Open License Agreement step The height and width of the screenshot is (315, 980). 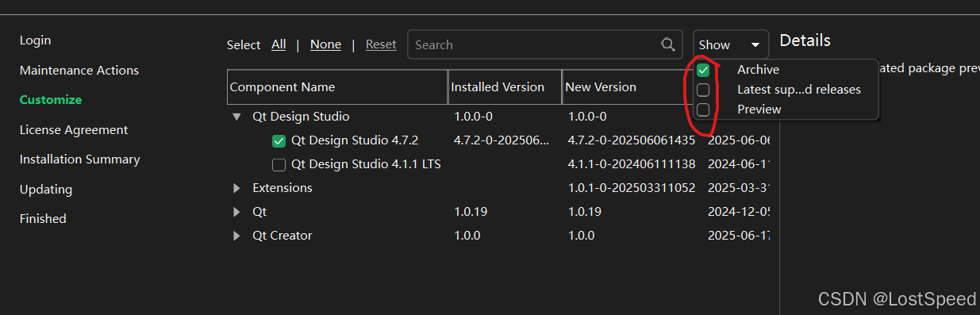point(74,130)
